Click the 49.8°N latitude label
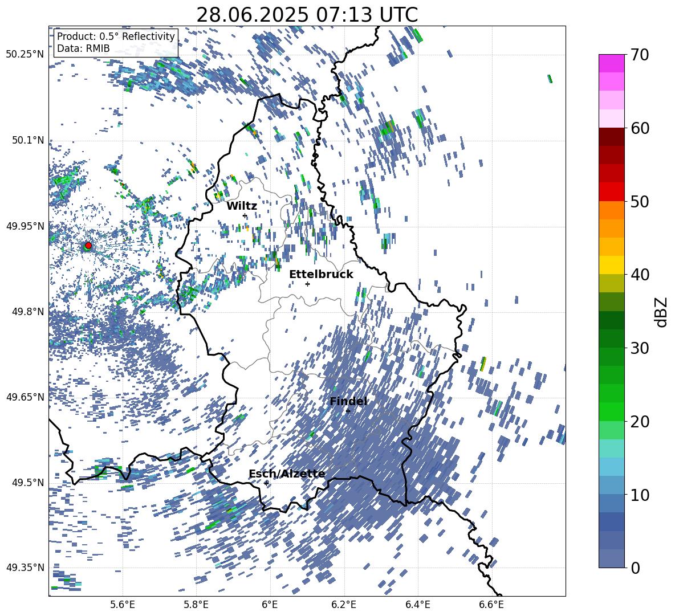This screenshot has width=675, height=616. click(x=27, y=312)
